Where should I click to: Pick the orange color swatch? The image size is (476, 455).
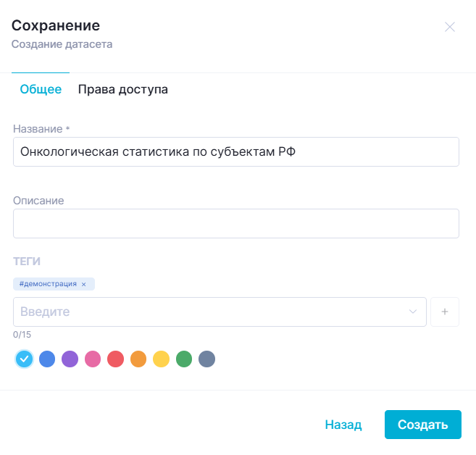138,359
